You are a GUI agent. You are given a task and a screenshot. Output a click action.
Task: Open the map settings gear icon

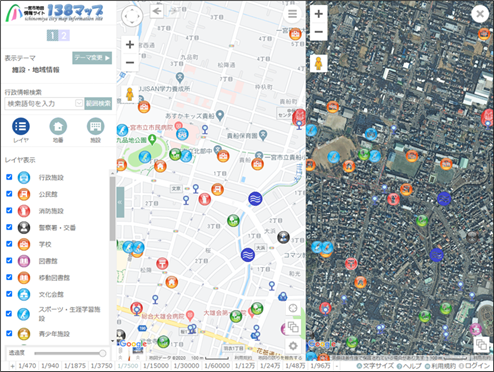pos(293,346)
